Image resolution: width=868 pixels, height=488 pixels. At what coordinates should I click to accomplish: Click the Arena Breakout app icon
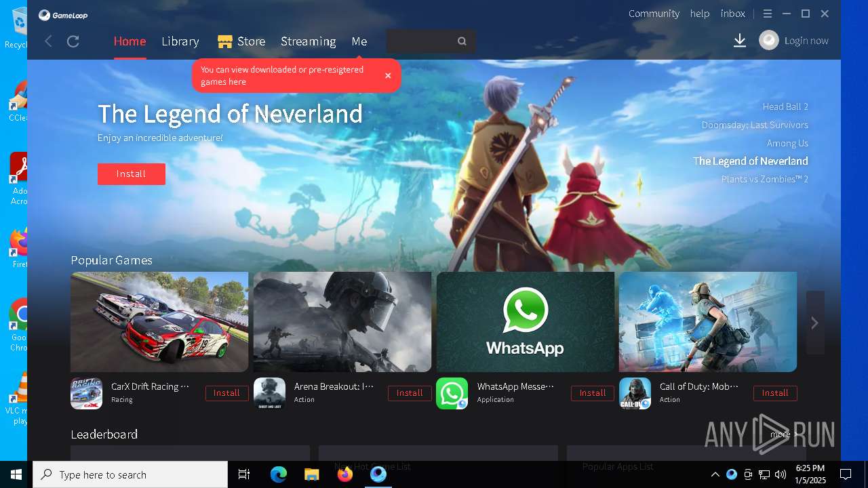pos(269,393)
